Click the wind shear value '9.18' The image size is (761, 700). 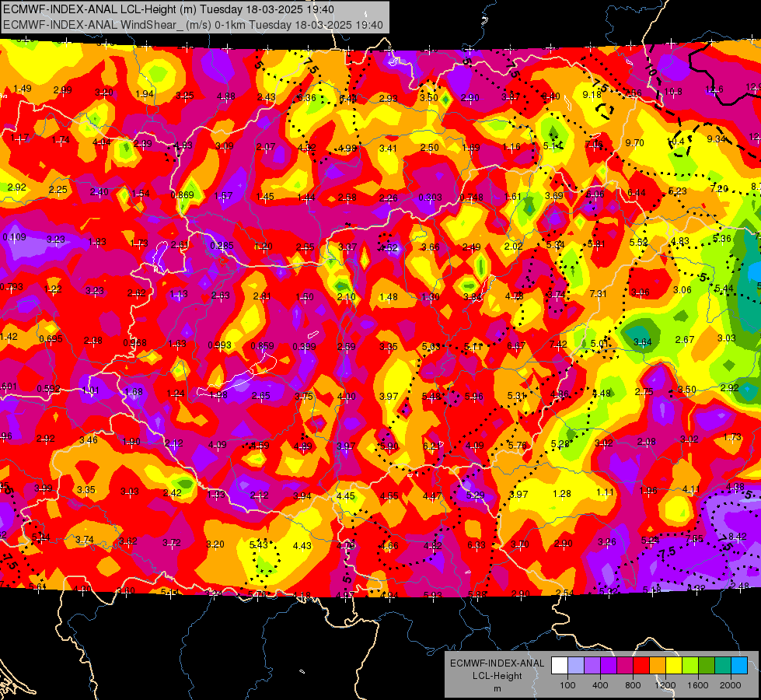click(592, 95)
